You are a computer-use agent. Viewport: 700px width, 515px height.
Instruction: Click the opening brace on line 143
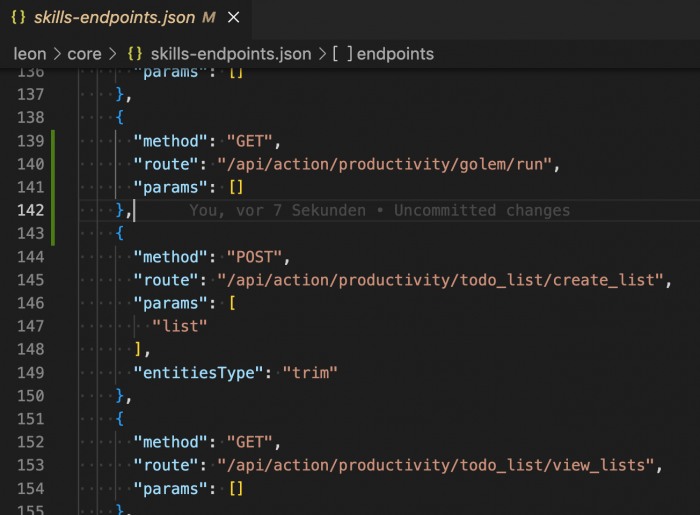coord(119,233)
